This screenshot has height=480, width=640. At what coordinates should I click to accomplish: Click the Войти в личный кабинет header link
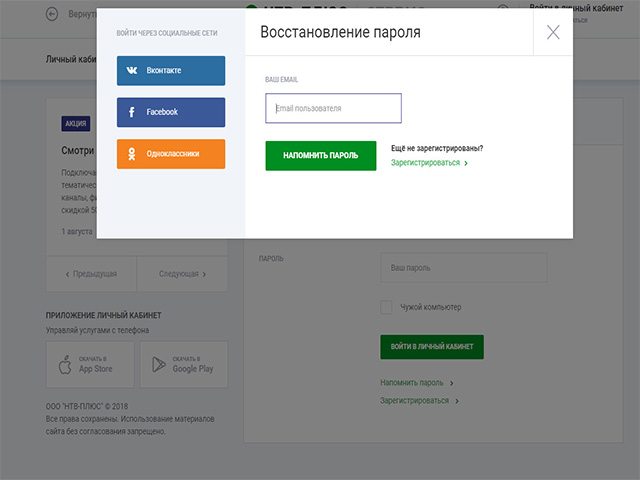pyautogui.click(x=576, y=8)
